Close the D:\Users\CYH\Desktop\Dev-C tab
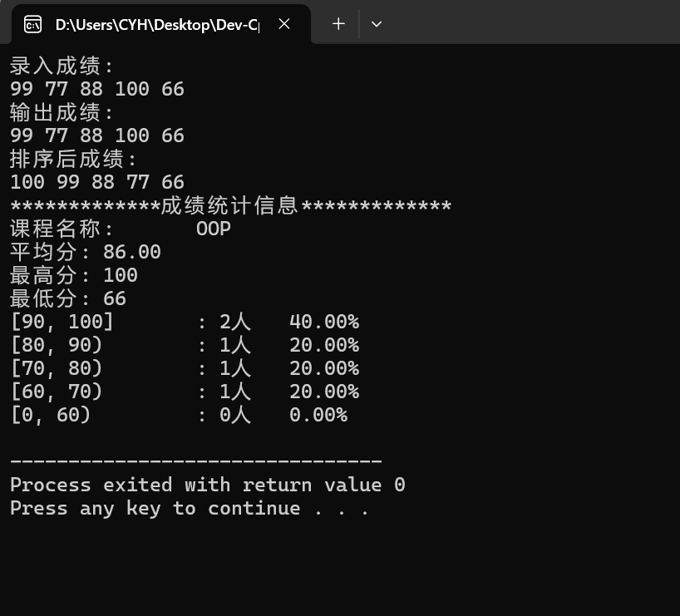The width and height of the screenshot is (680, 616). (284, 24)
